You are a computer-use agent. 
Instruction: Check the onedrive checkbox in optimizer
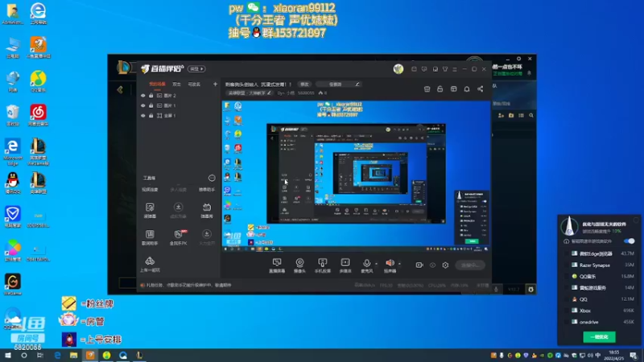point(567,323)
